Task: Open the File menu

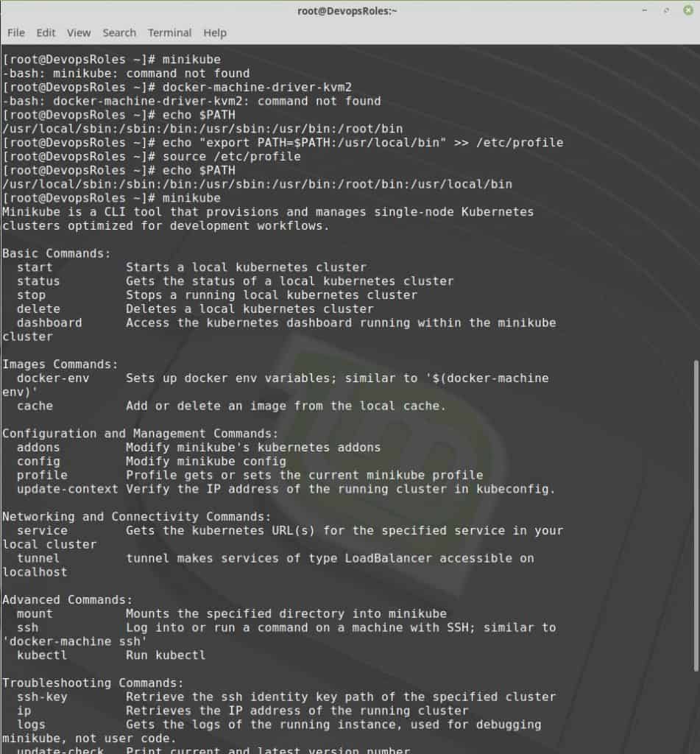Action: point(15,32)
